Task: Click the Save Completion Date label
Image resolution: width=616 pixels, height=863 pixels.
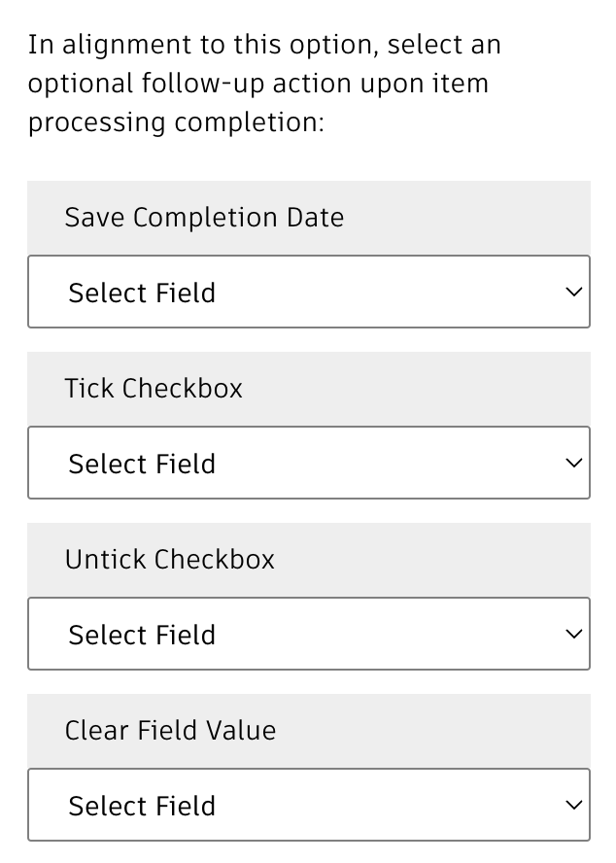Action: point(204,217)
